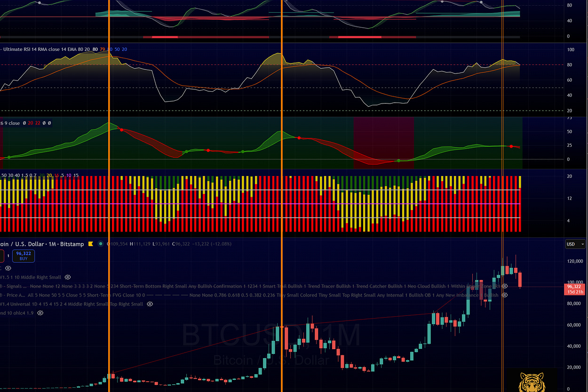Click the low value L93,961
This screenshot has width=588, height=392.
pyautogui.click(x=161, y=244)
